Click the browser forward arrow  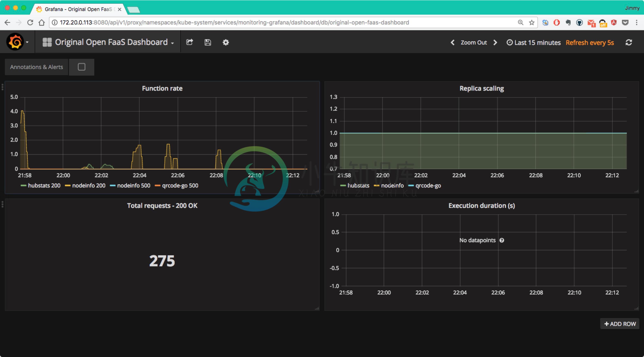[x=19, y=22]
